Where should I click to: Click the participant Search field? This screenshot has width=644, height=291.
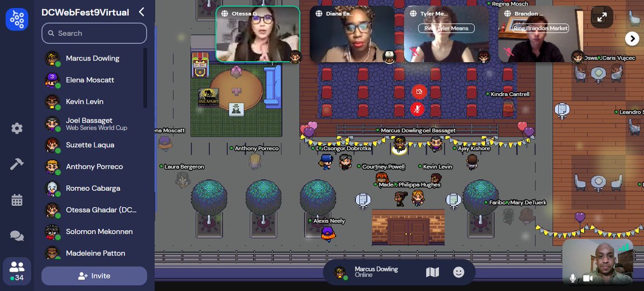[x=94, y=33]
